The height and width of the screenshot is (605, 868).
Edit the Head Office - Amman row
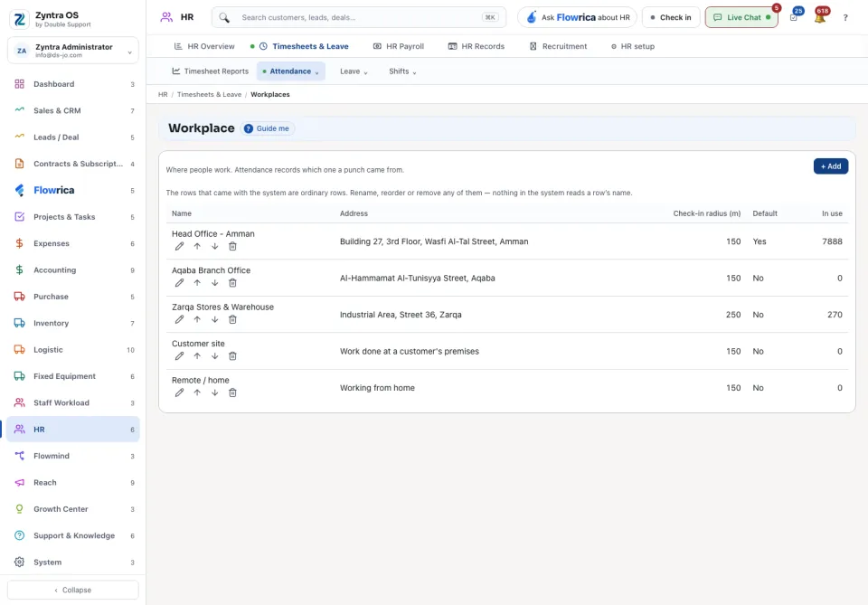click(x=179, y=246)
